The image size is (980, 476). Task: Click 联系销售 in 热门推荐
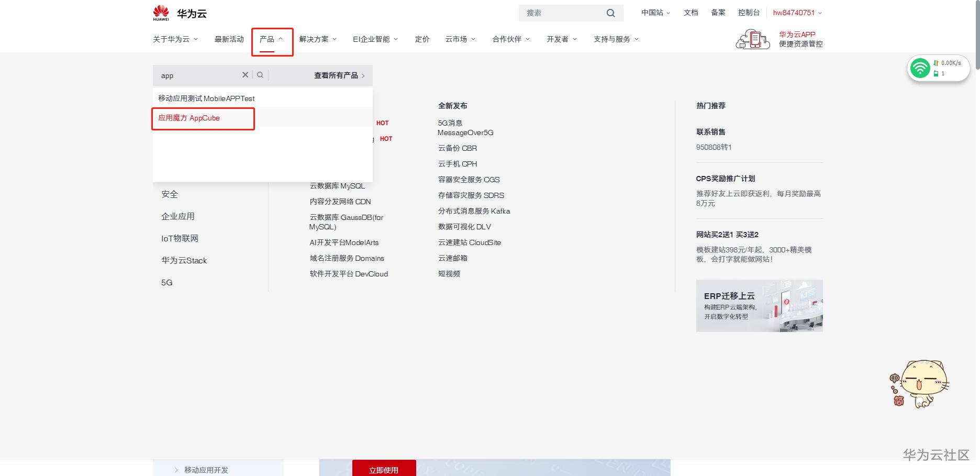(710, 132)
